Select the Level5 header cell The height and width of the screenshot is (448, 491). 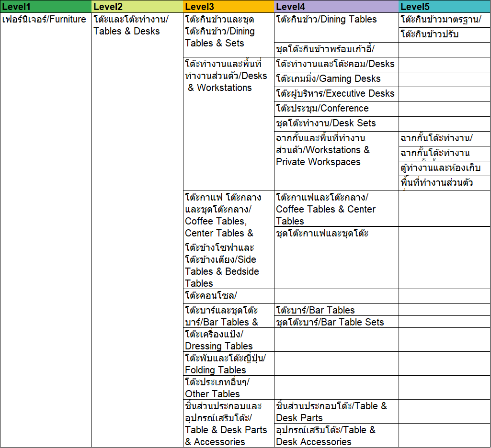(x=445, y=7)
